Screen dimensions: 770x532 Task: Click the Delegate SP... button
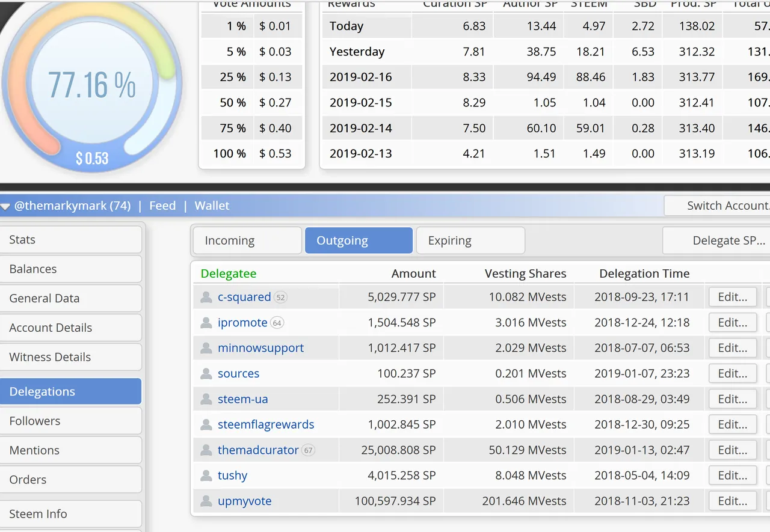click(716, 240)
